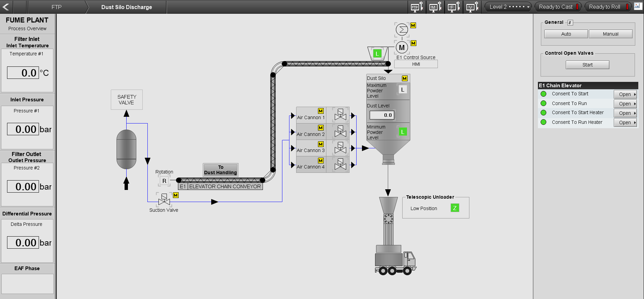Click the picture icon in top-right corner

[x=637, y=6]
